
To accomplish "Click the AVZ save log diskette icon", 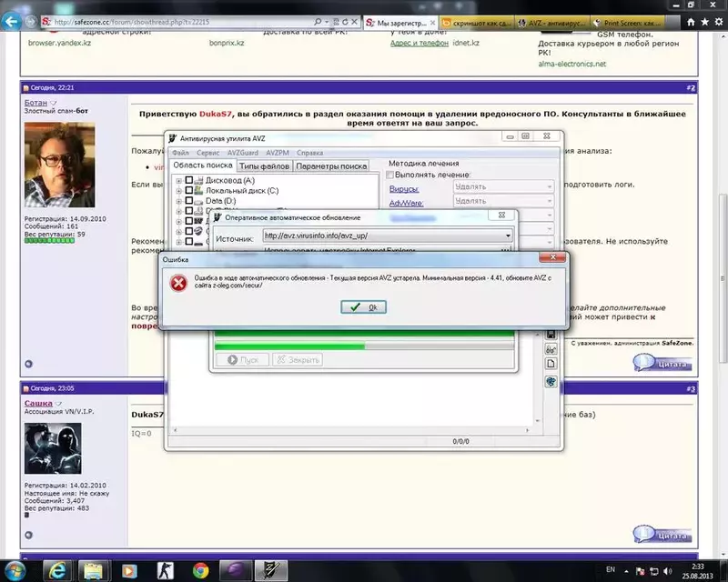I will pyautogui.click(x=551, y=335).
